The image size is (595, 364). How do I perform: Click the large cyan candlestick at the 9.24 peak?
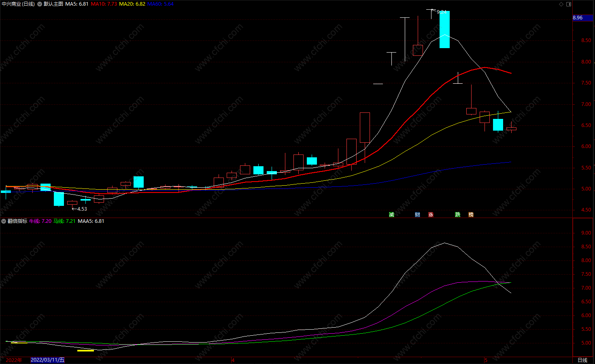click(x=444, y=30)
